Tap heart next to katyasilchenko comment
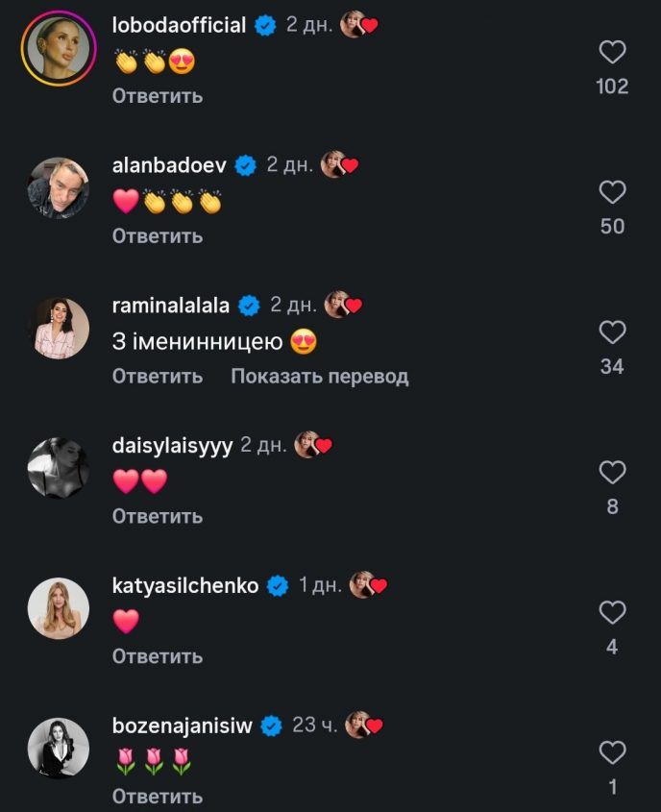Image resolution: width=661 pixels, height=812 pixels. [x=612, y=613]
